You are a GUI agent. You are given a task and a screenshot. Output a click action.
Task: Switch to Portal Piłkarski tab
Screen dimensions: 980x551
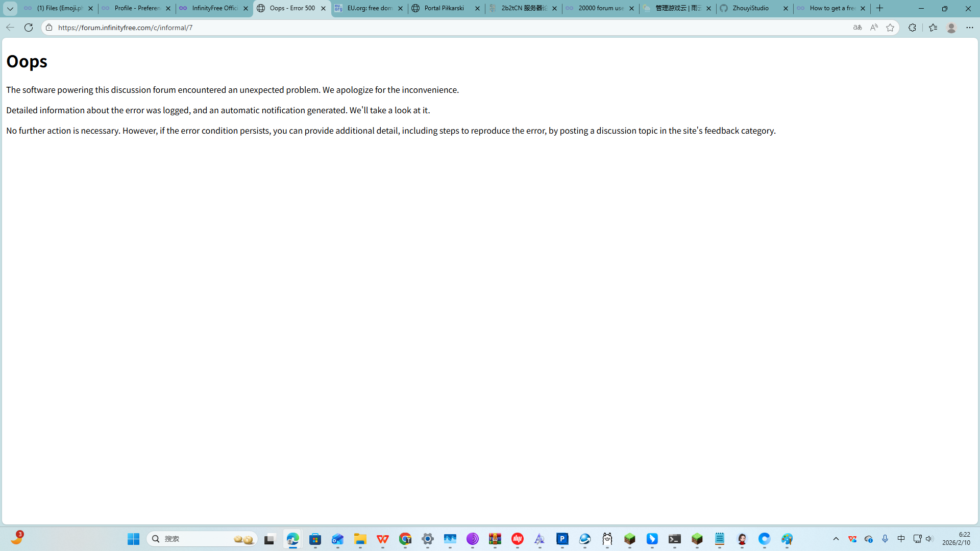coord(444,8)
